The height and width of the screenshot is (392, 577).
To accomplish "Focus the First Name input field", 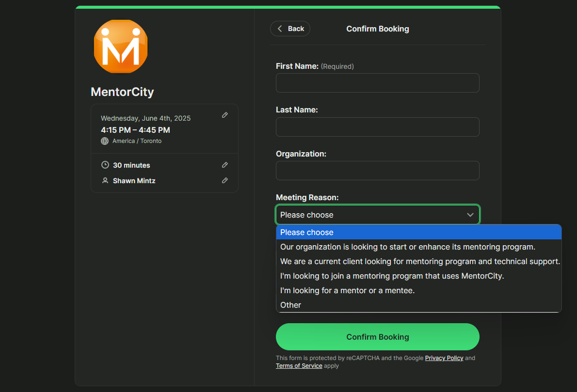I will pyautogui.click(x=377, y=83).
